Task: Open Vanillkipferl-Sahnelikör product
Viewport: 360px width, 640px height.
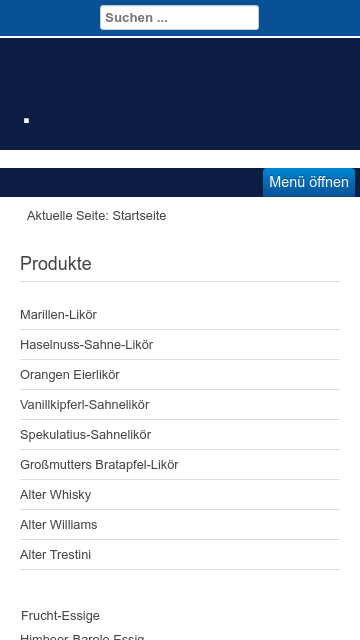Action: click(84, 404)
